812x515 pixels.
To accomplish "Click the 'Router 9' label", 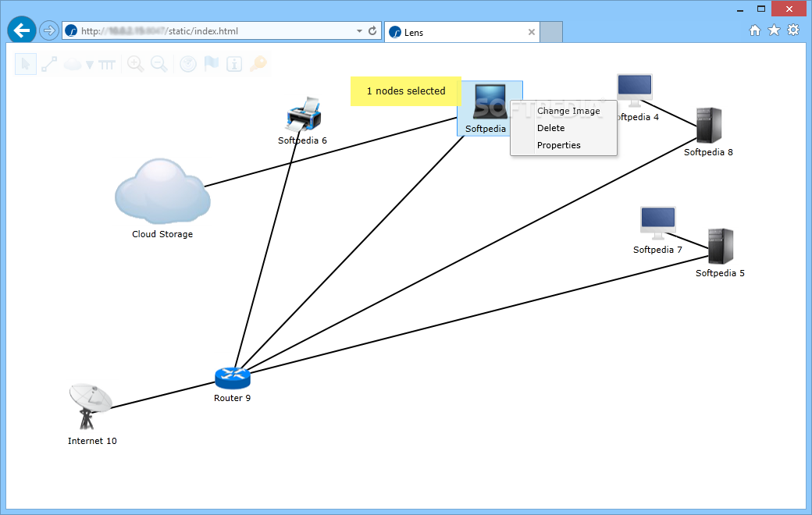I will coord(233,398).
